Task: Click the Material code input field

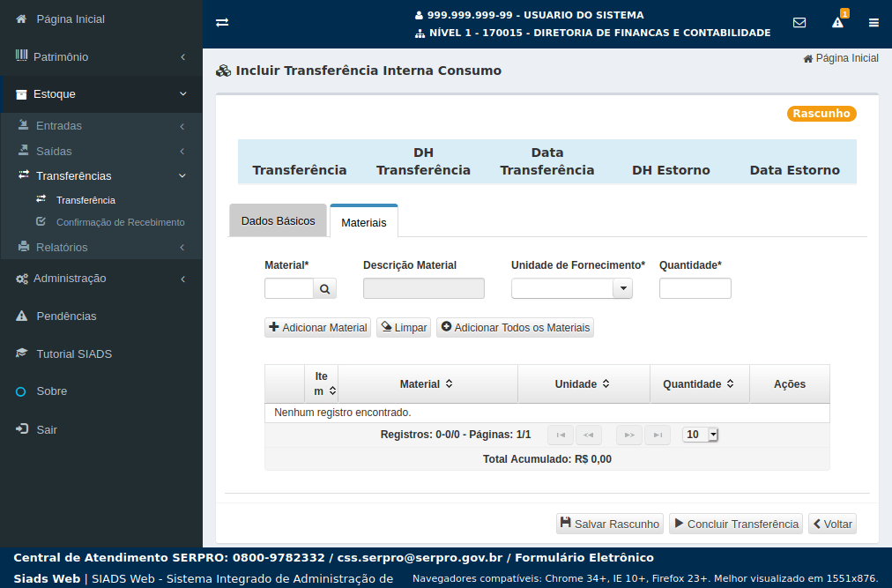Action: (289, 288)
